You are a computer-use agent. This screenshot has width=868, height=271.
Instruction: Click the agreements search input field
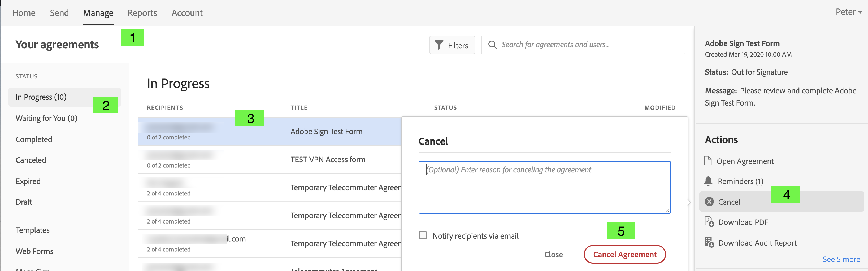click(583, 45)
